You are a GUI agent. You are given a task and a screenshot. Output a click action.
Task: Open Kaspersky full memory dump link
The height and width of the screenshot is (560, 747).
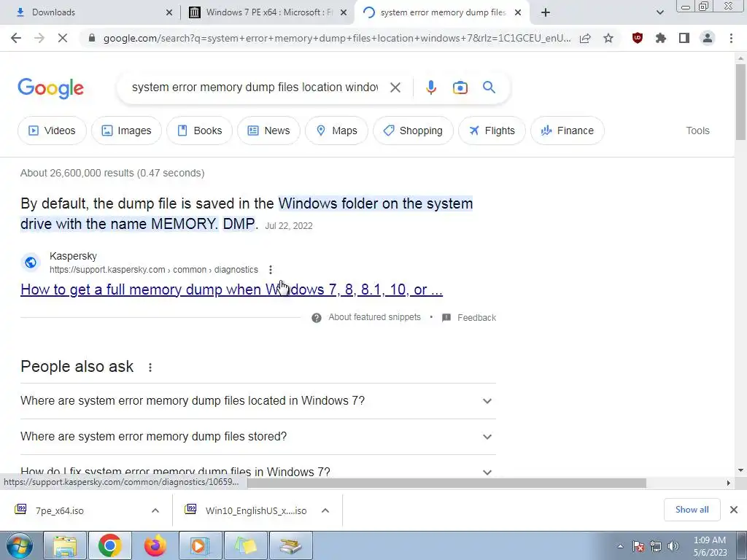pos(231,289)
